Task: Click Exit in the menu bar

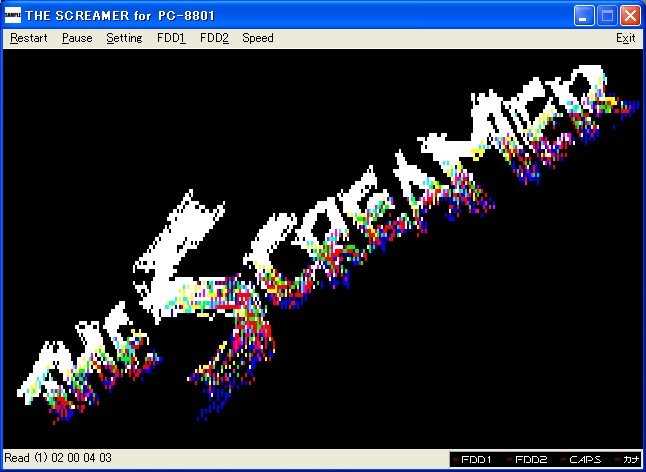Action: pos(625,38)
